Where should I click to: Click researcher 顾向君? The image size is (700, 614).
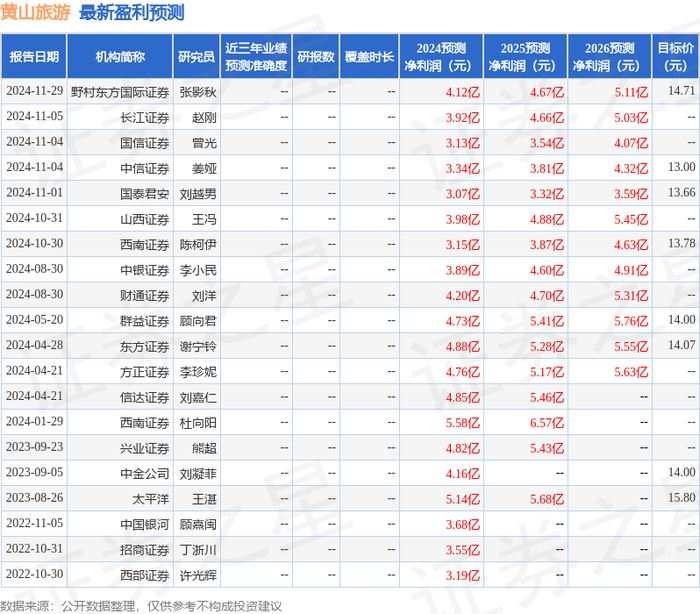point(198,322)
